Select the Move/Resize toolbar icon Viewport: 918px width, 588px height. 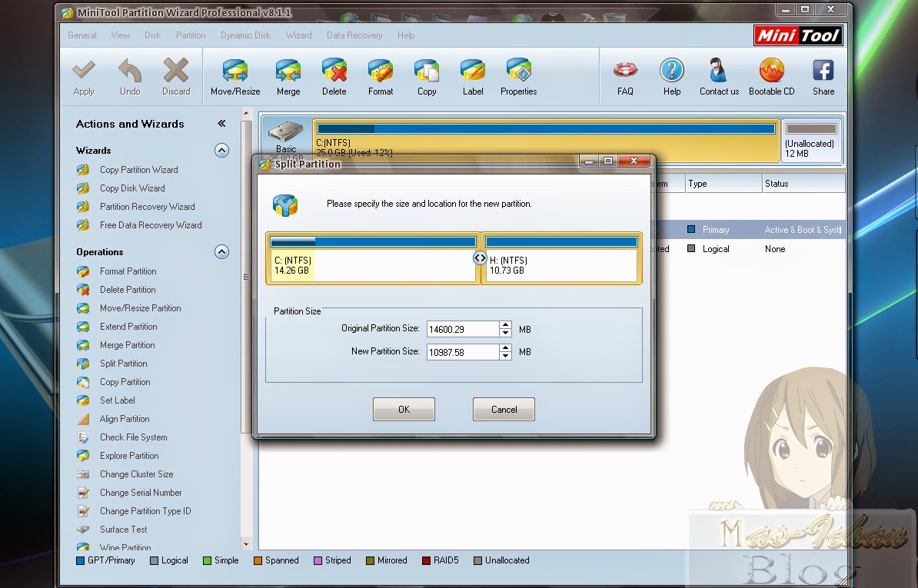point(234,70)
